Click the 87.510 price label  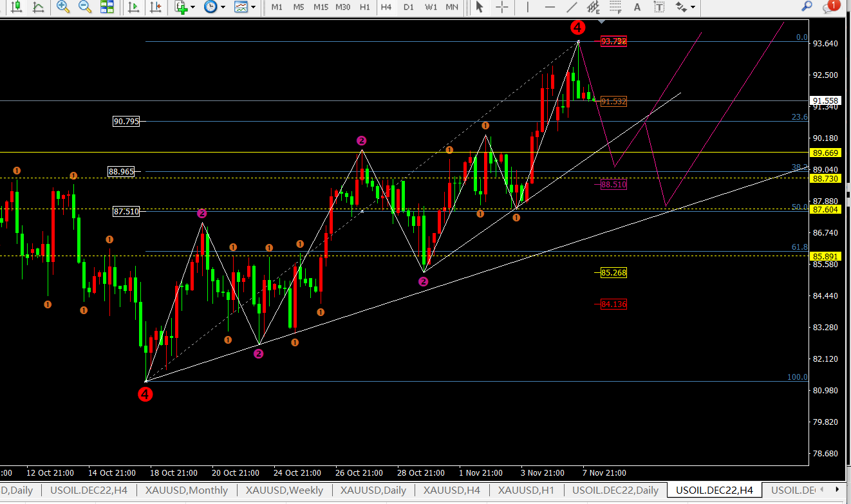pos(126,211)
